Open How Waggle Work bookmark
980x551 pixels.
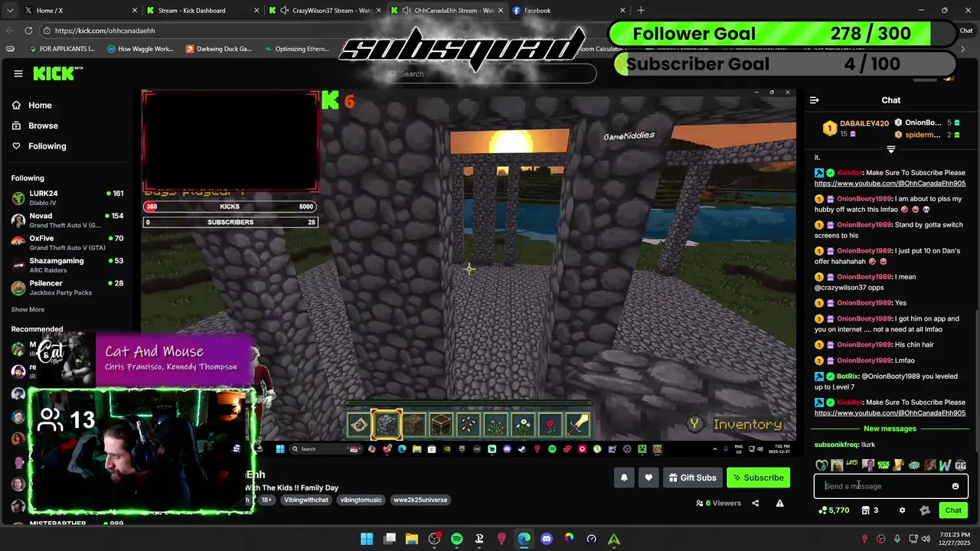point(140,49)
